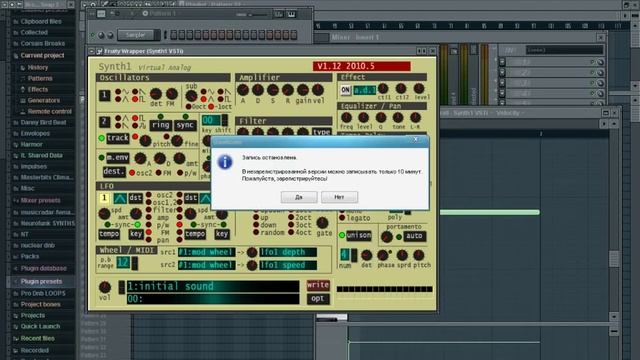Click the effect ctl2 knob
The width and height of the screenshot is (640, 360).
[x=401, y=89]
